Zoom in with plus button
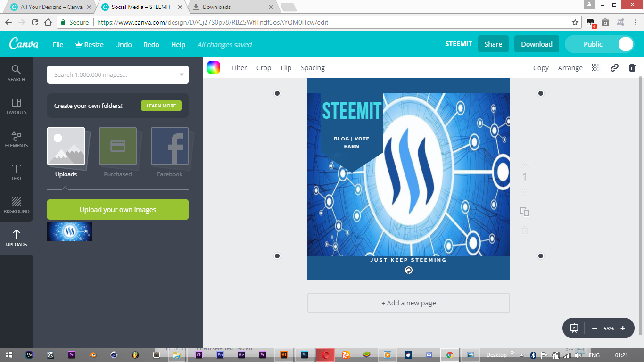This screenshot has width=644, height=362. 623,328
